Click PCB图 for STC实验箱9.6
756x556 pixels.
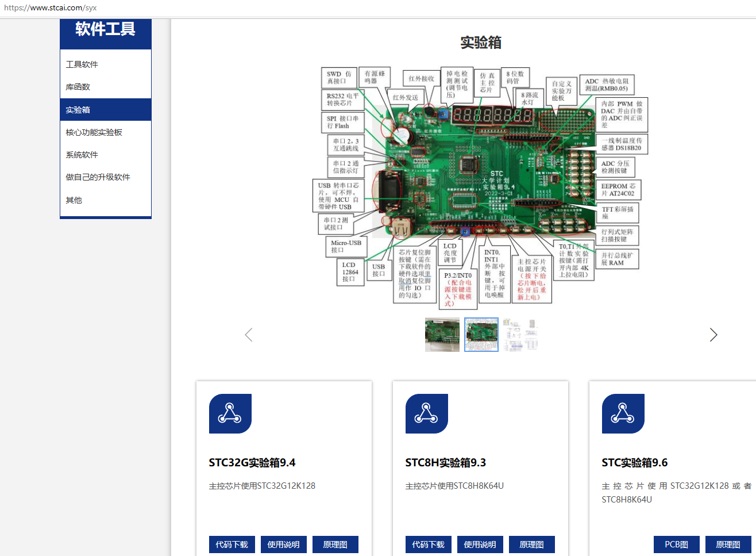(677, 545)
